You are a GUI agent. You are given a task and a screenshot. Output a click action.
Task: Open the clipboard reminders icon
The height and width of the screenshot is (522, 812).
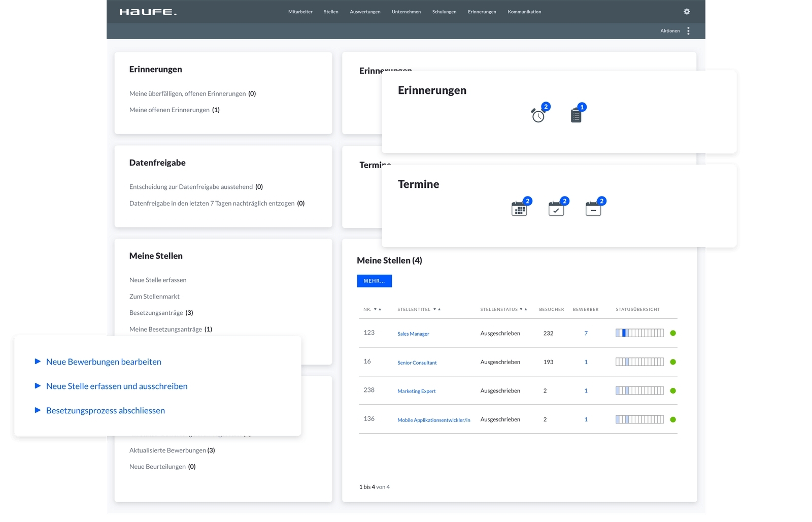pyautogui.click(x=576, y=115)
